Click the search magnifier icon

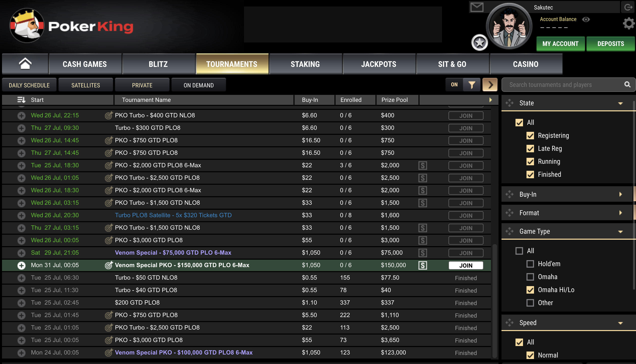(x=627, y=84)
